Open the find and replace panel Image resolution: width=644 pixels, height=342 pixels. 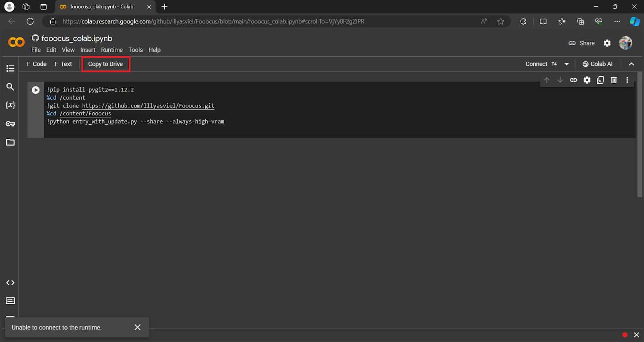(x=10, y=87)
